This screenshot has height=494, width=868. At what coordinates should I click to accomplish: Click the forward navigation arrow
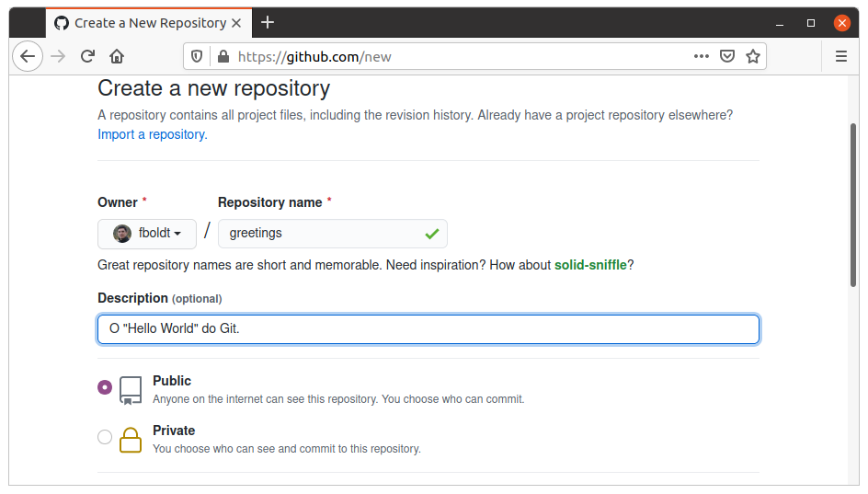[x=58, y=56]
